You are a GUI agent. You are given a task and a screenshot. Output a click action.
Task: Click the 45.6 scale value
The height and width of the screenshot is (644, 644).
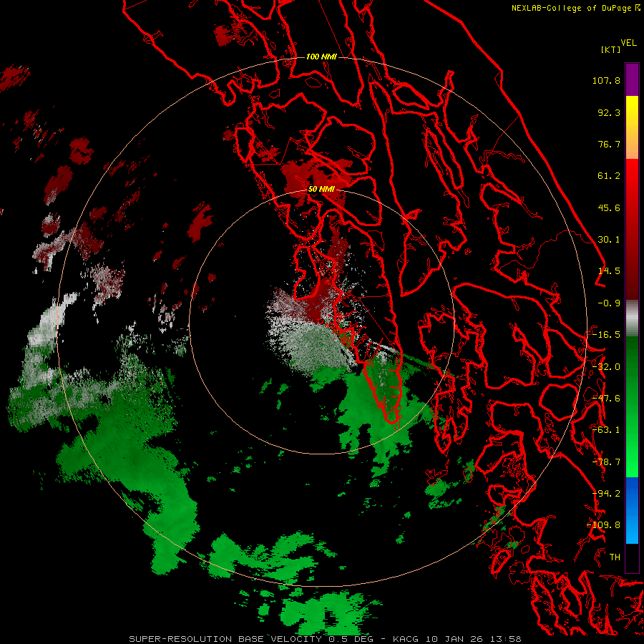point(609,208)
